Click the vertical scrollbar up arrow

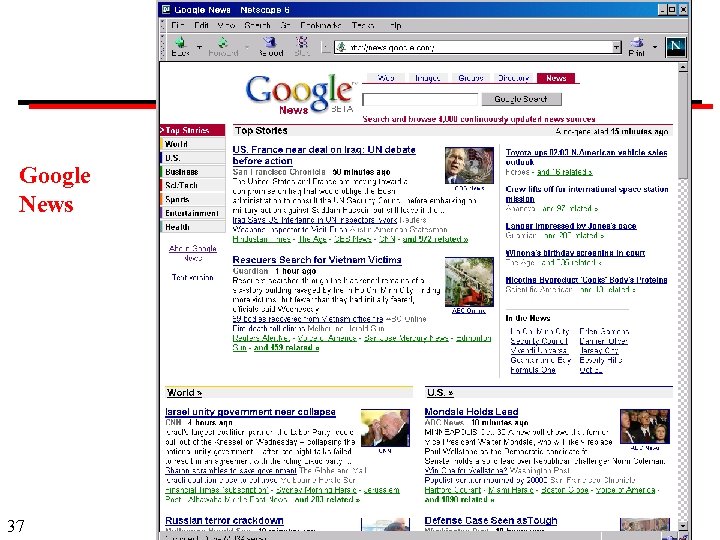click(683, 68)
